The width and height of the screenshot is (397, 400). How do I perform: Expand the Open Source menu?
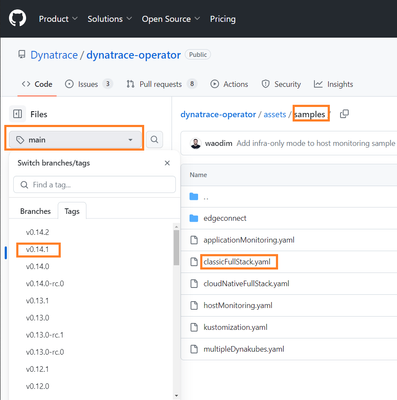coord(171,19)
